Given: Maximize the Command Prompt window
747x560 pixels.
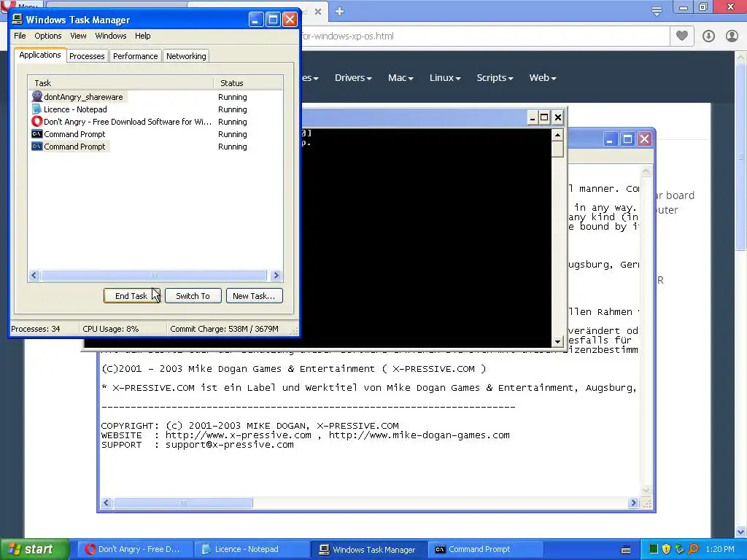Looking at the screenshot, I should point(544,117).
